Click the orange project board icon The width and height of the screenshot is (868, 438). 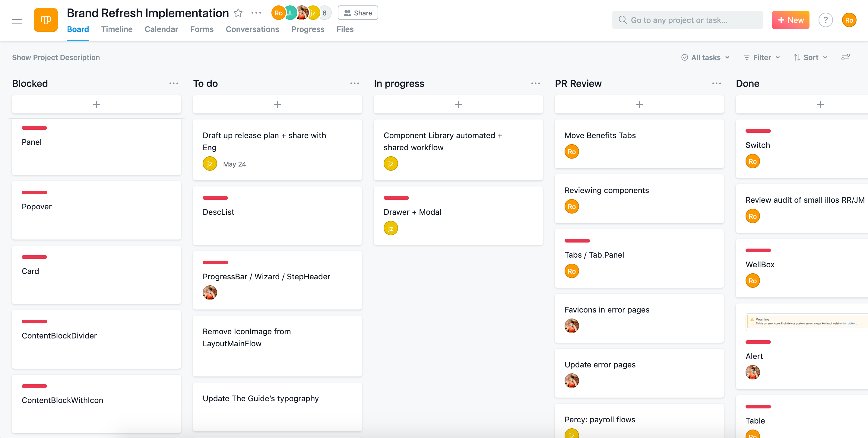tap(46, 20)
